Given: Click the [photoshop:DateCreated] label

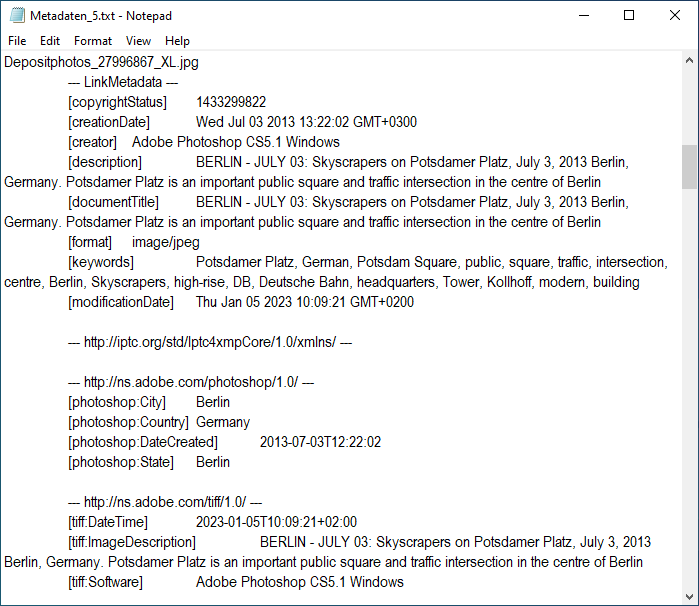Looking at the screenshot, I should [143, 442].
